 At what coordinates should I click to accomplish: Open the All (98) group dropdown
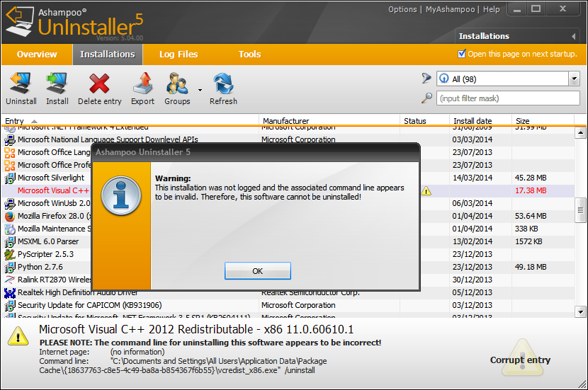(574, 79)
